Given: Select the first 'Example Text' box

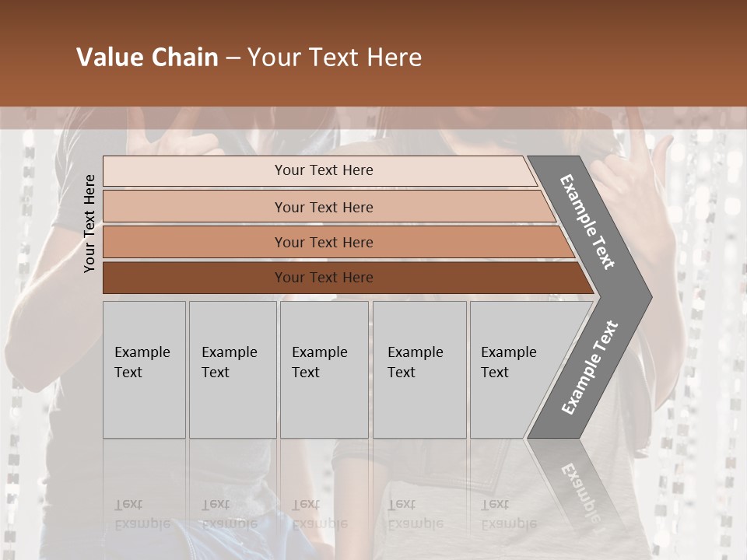Looking at the screenshot, I should 144,369.
